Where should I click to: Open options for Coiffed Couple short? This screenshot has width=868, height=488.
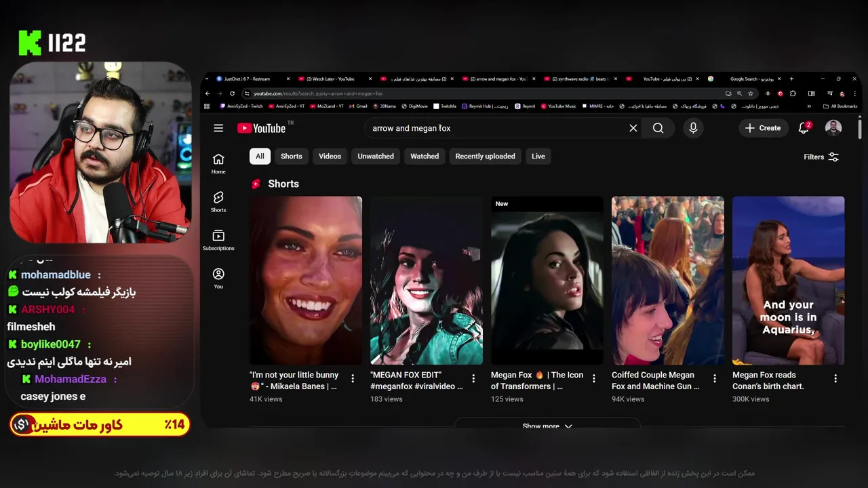click(715, 378)
